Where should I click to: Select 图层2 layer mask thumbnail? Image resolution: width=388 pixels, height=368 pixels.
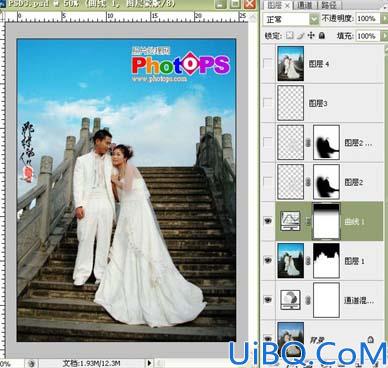pyautogui.click(x=326, y=182)
